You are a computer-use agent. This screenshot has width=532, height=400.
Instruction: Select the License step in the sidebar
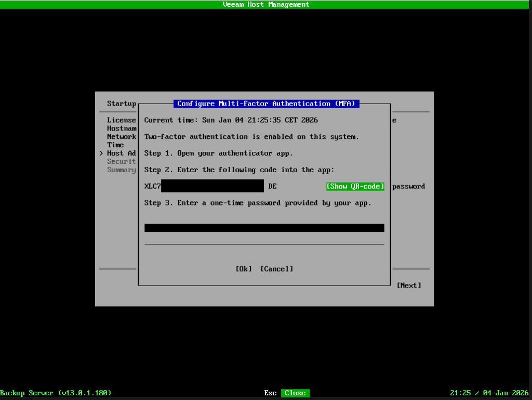click(x=121, y=120)
